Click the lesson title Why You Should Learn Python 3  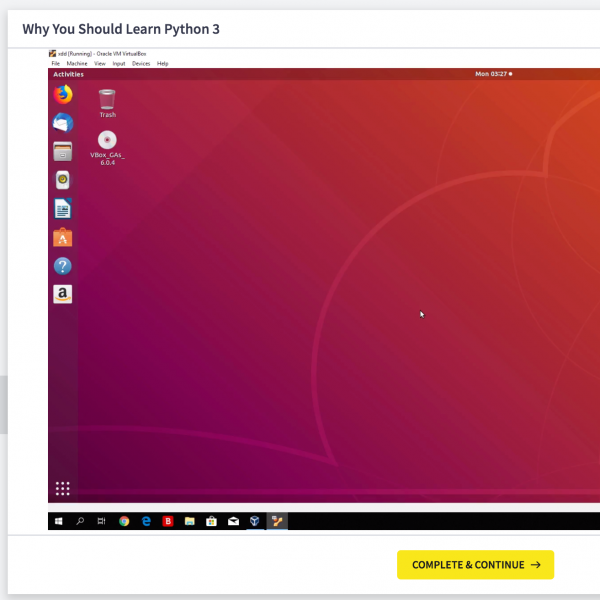[121, 29]
